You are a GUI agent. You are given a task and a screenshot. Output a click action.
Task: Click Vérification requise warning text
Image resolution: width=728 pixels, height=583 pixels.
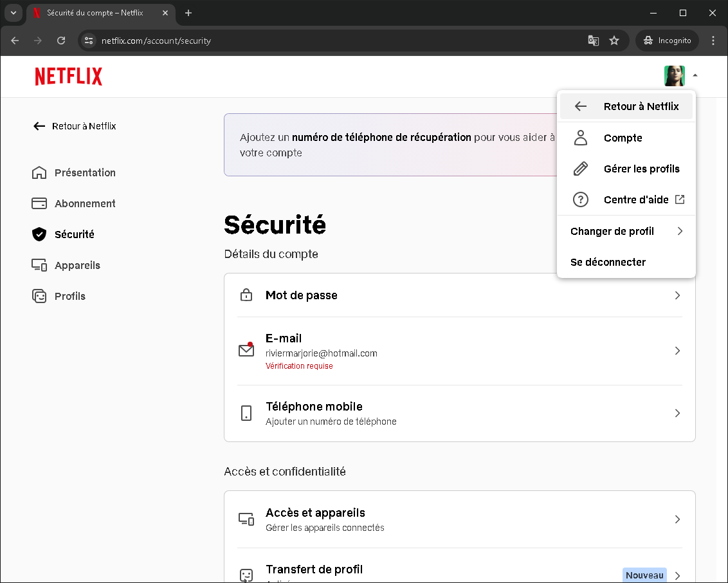tap(299, 366)
